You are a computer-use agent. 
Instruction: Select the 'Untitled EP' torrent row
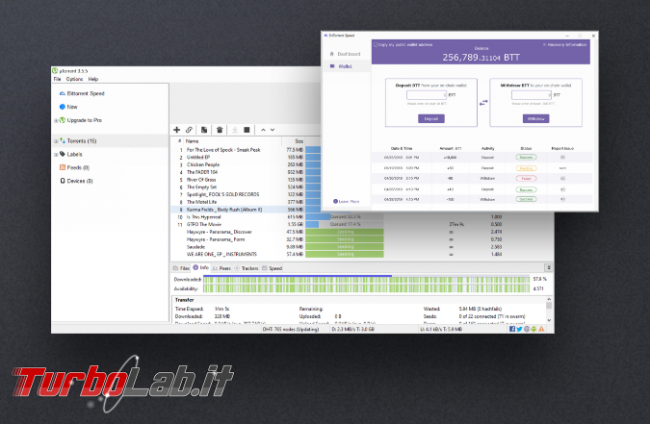(x=247, y=157)
